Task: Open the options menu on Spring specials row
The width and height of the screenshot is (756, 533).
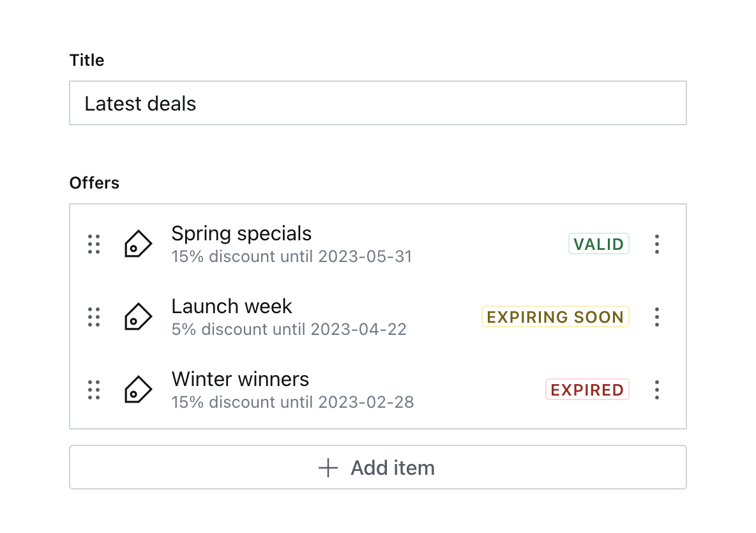Action: [657, 243]
